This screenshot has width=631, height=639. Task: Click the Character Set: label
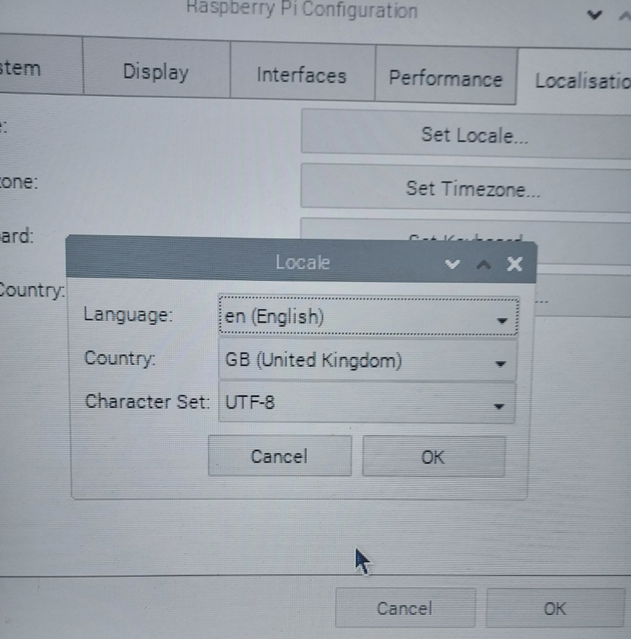[x=147, y=401]
